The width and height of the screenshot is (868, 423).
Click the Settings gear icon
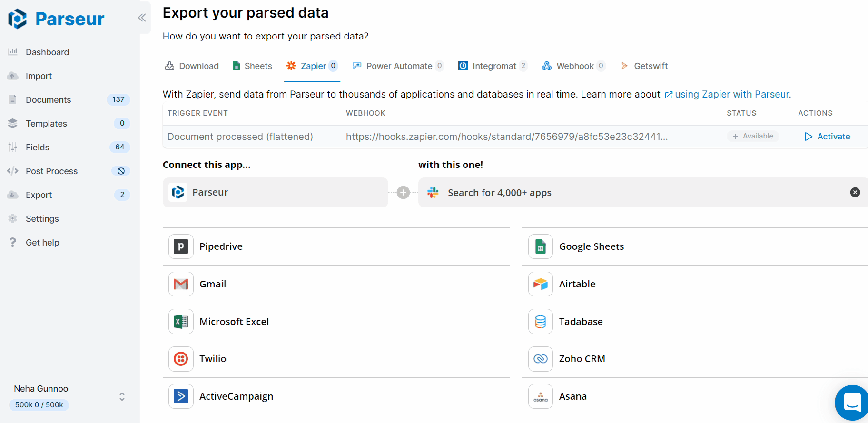(13, 218)
